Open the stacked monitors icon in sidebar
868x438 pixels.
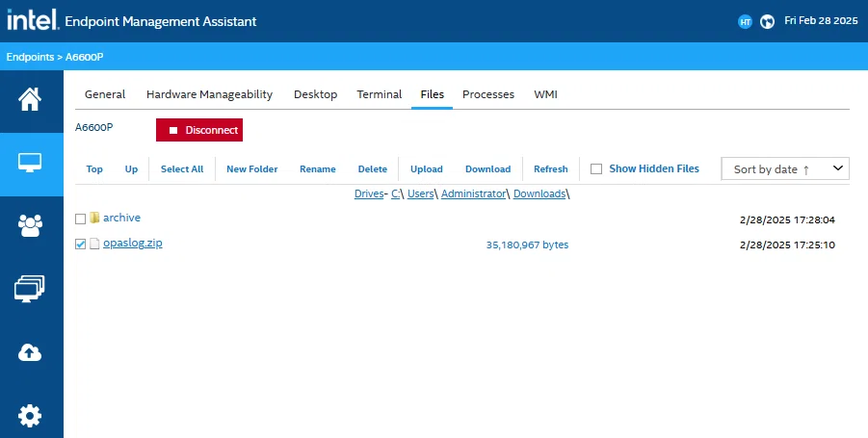click(30, 289)
